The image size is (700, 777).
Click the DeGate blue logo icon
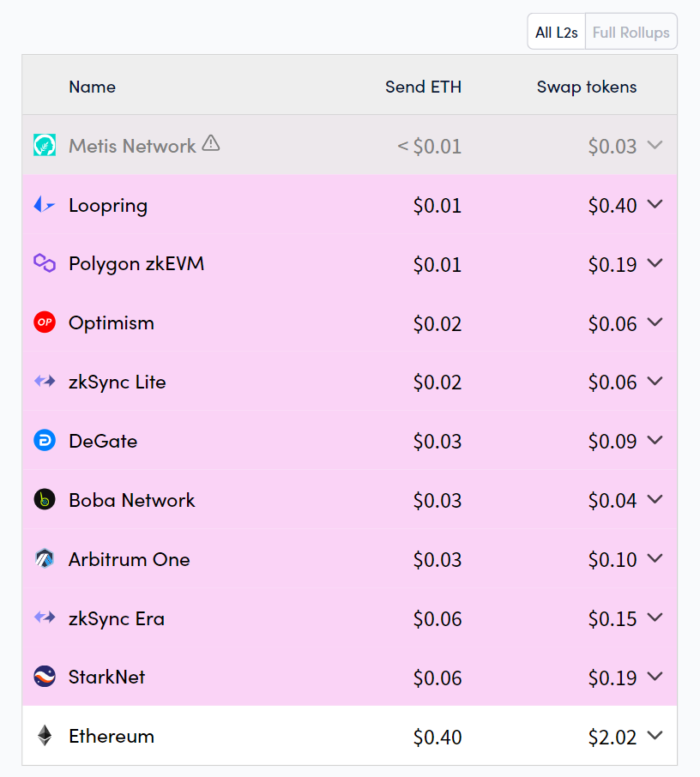[45, 441]
